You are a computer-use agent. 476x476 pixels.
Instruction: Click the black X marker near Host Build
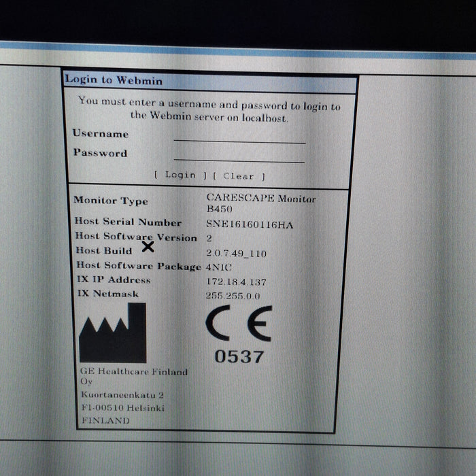148,246
